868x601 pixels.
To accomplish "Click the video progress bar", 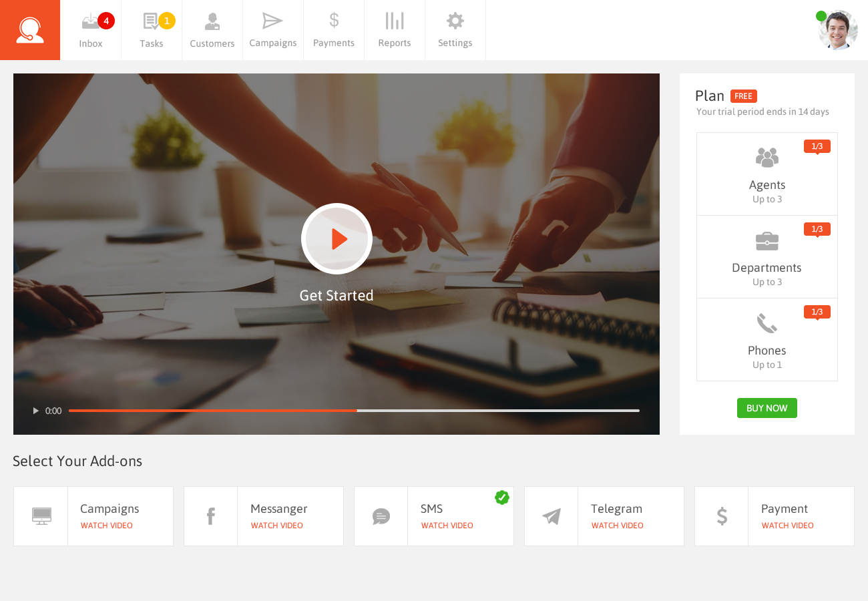I will 356,411.
